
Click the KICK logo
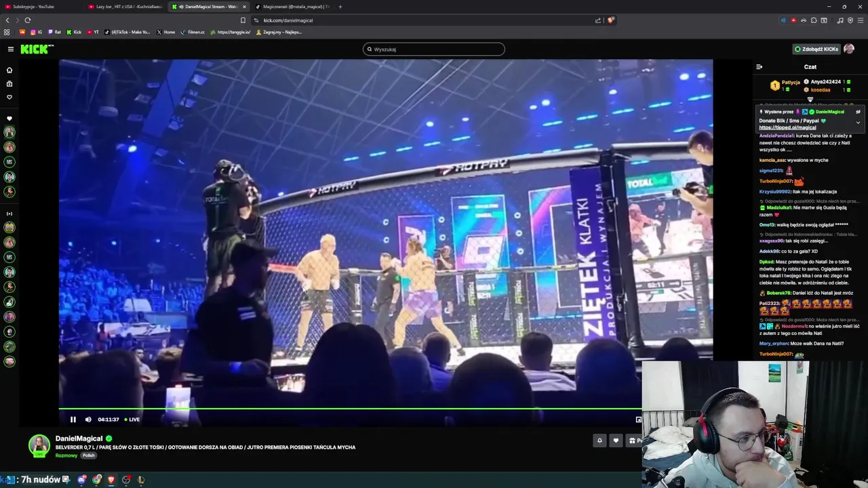tap(37, 49)
